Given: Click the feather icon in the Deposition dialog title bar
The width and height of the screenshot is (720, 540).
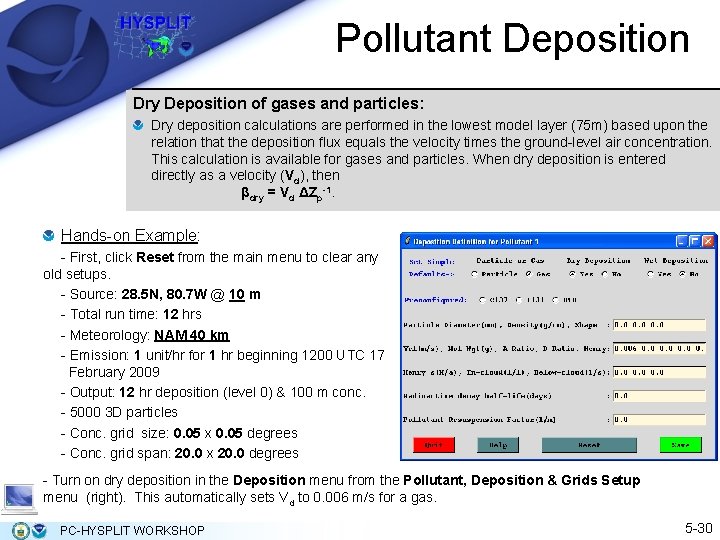Looking at the screenshot, I should coord(407,241).
